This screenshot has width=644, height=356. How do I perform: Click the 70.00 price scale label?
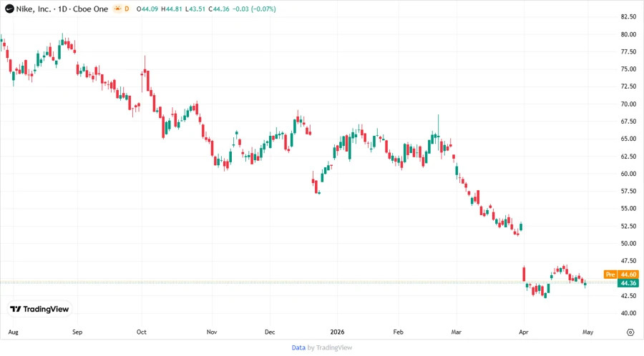628,104
